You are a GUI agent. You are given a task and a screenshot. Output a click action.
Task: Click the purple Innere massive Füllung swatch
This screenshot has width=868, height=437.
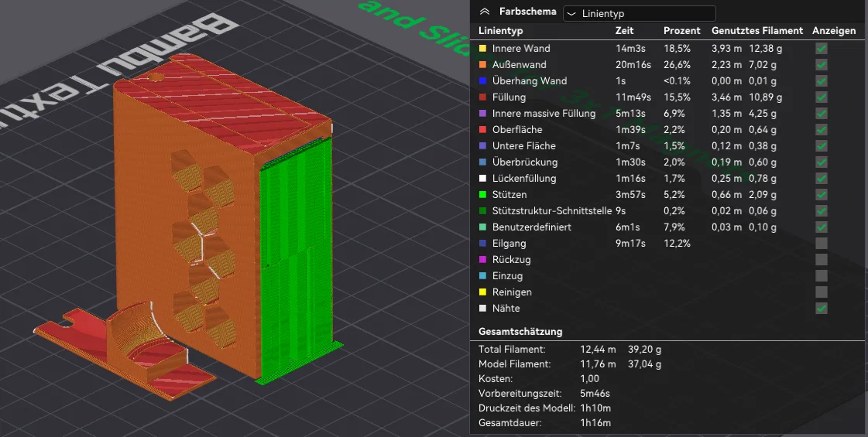point(482,114)
